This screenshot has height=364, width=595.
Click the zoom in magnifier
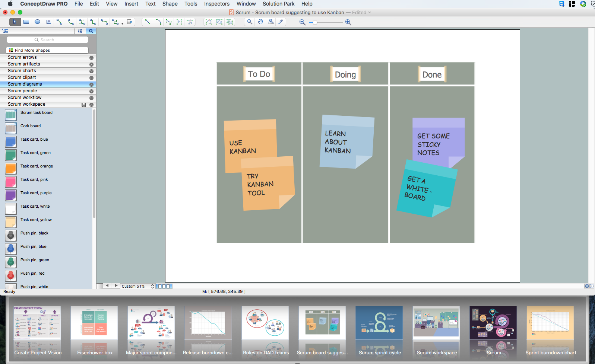348,22
